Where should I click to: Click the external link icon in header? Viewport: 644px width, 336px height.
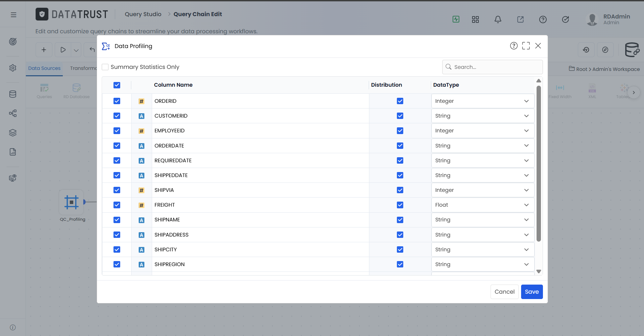click(520, 19)
